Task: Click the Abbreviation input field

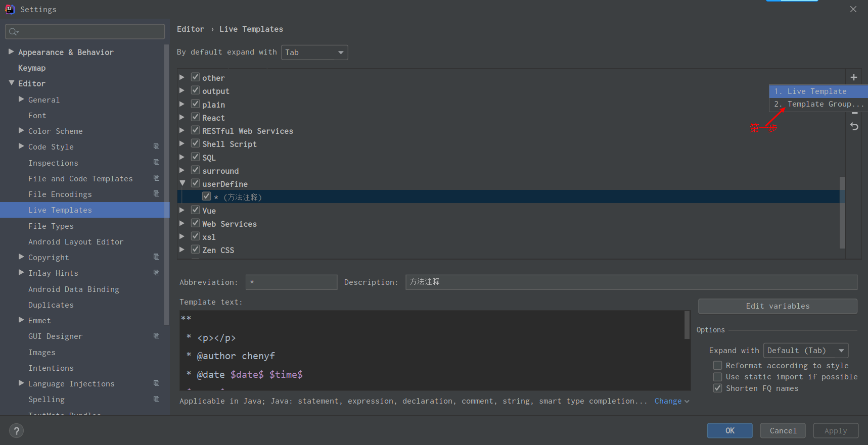Action: click(x=291, y=282)
